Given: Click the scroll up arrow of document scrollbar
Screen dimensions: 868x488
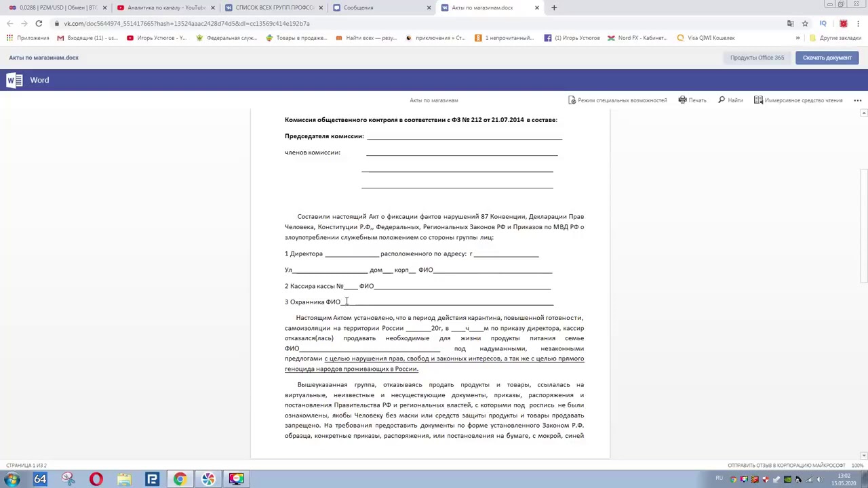Looking at the screenshot, I should [863, 113].
